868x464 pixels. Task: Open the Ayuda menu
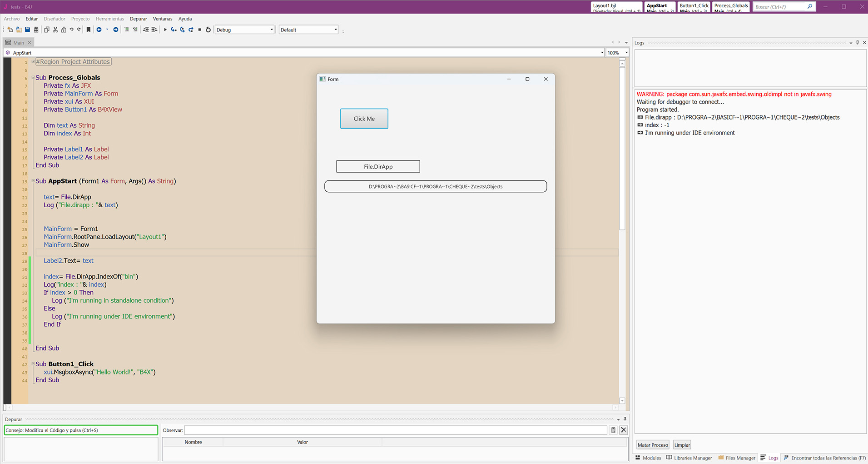coord(185,19)
